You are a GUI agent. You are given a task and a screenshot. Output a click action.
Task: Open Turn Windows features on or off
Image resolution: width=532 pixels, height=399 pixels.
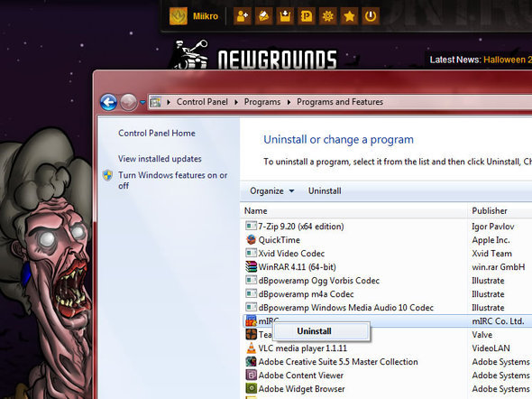pyautogui.click(x=172, y=181)
